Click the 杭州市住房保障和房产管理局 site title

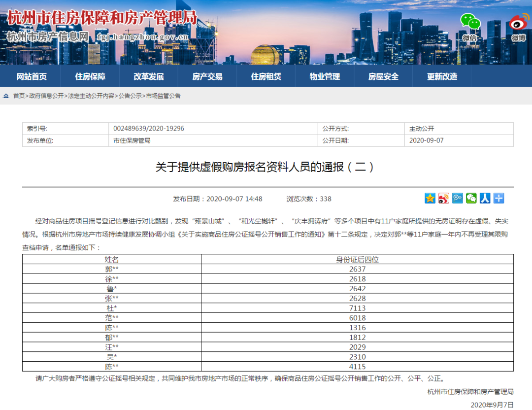pos(101,18)
